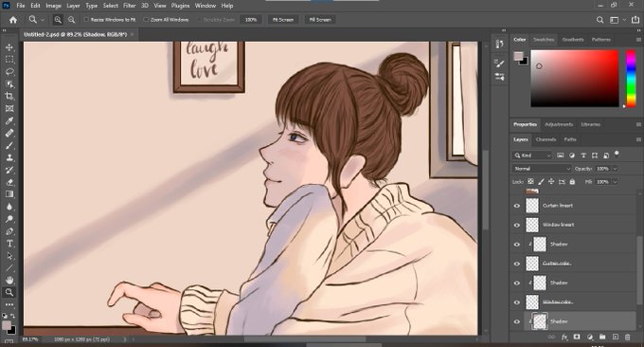Image resolution: width=644 pixels, height=347 pixels.
Task: Click the Share icon at top right
Action: 635,20
